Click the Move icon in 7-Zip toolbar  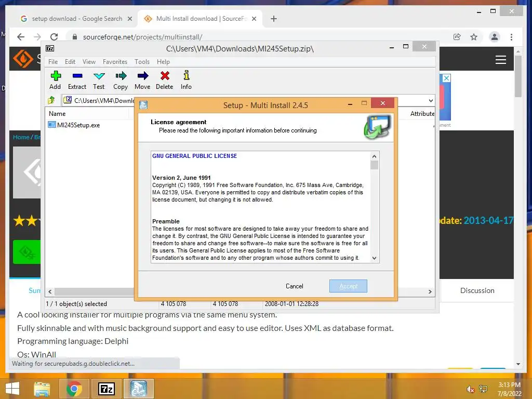142,76
